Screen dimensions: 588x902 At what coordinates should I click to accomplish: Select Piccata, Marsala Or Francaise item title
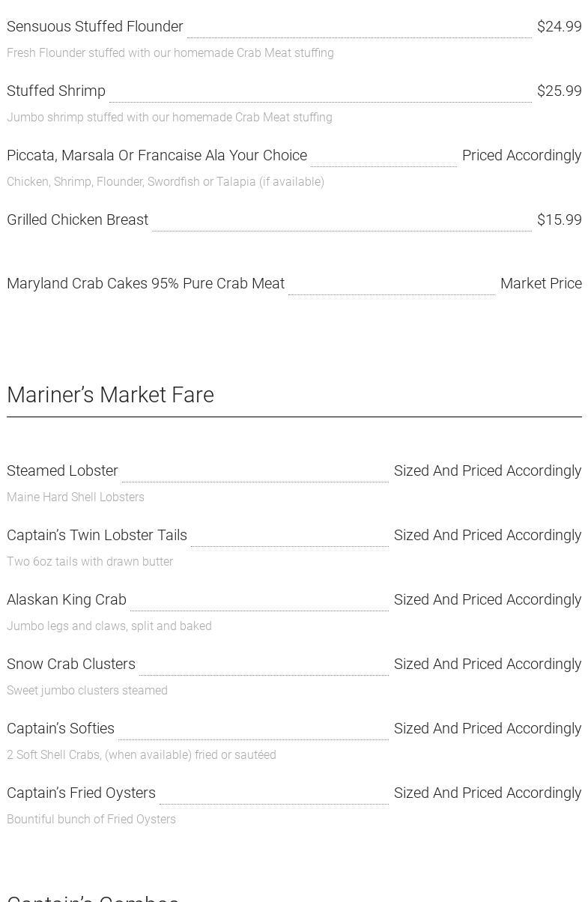[157, 156]
